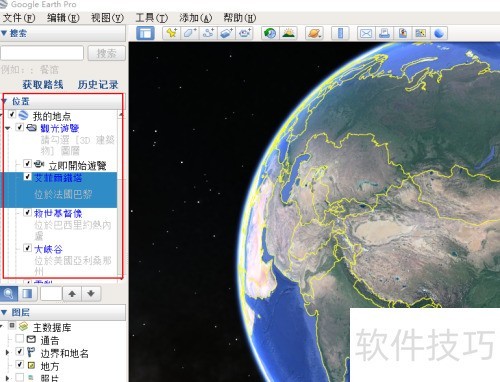Open the 大峡谷 place link
Viewport: 500px width, 382px height.
pos(48,249)
